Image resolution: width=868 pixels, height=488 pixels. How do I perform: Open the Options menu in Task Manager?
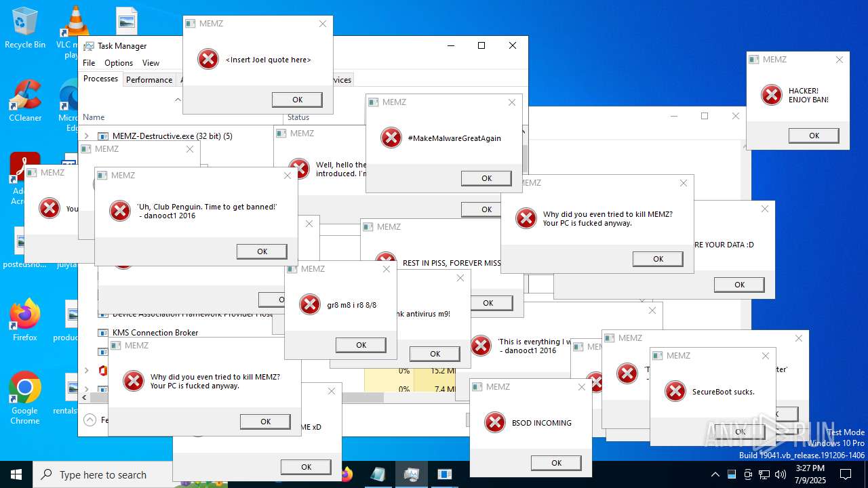(x=119, y=63)
